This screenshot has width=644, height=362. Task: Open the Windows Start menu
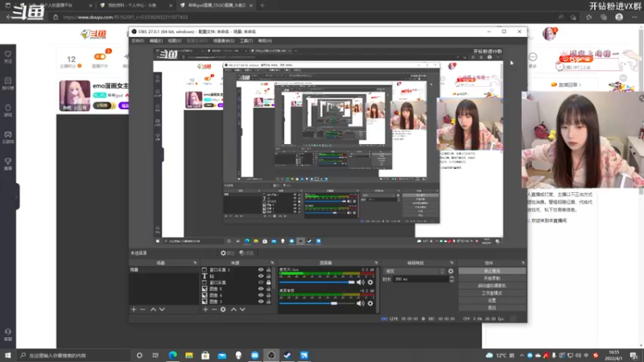pos(8,355)
